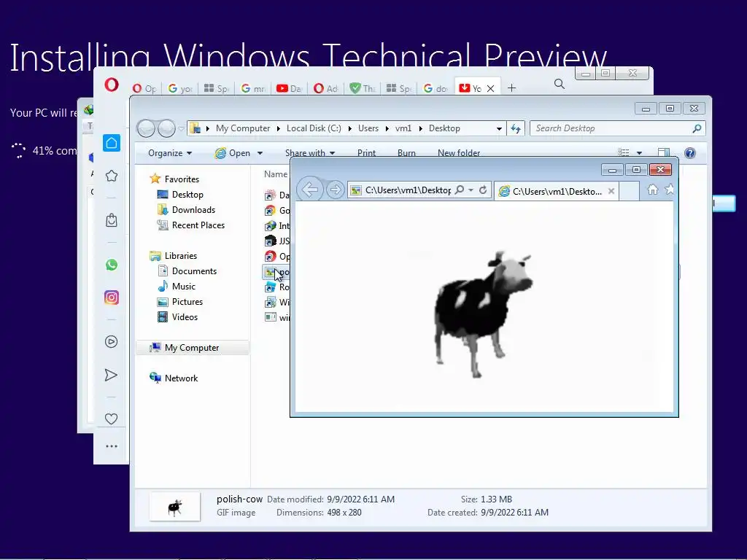This screenshot has height=560, width=747.
Task: Open the Organize menu
Action: [x=170, y=153]
